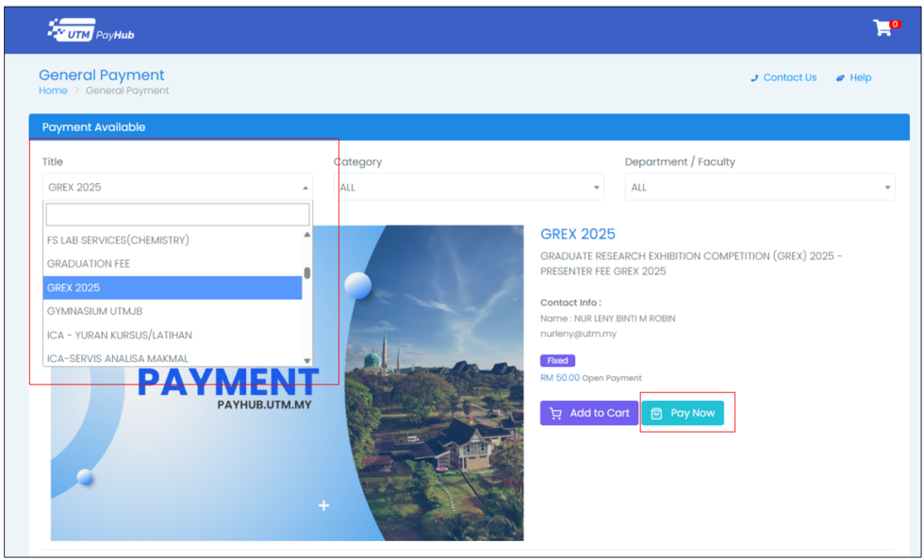Screen dimensions: 924x560
Task: Click the bag icon inside Pay Now
Action: tap(657, 413)
